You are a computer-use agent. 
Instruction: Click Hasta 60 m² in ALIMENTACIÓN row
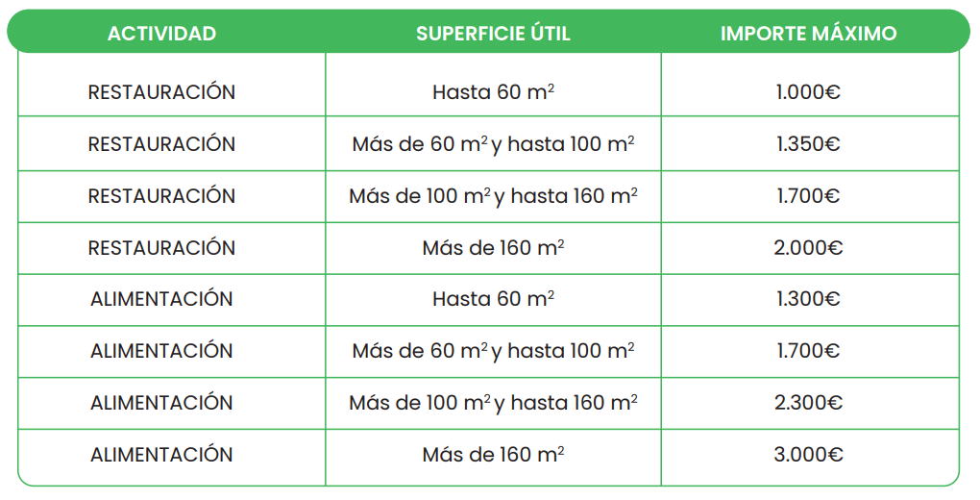pos(493,299)
